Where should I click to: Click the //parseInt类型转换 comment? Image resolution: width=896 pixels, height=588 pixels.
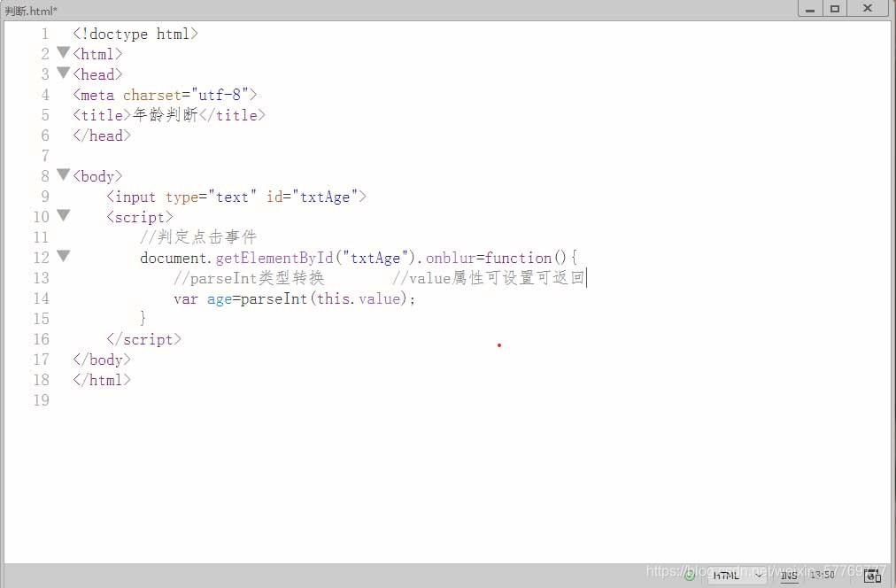click(249, 278)
